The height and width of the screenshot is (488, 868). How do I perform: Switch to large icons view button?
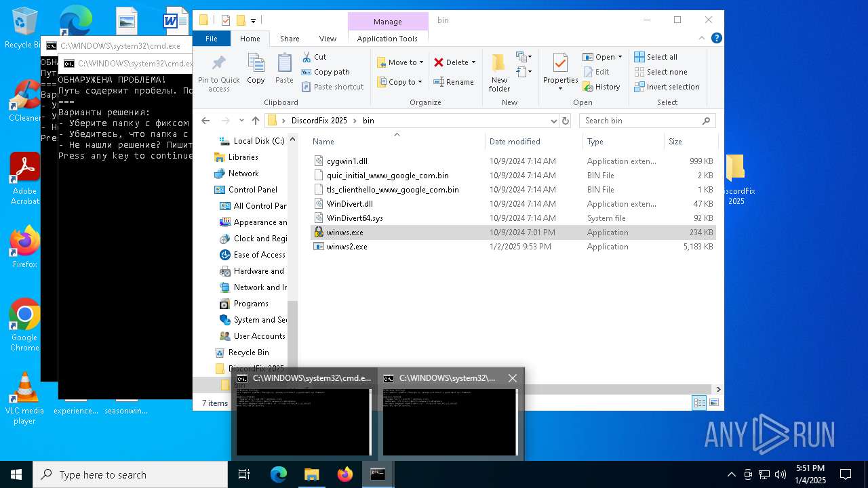point(713,403)
